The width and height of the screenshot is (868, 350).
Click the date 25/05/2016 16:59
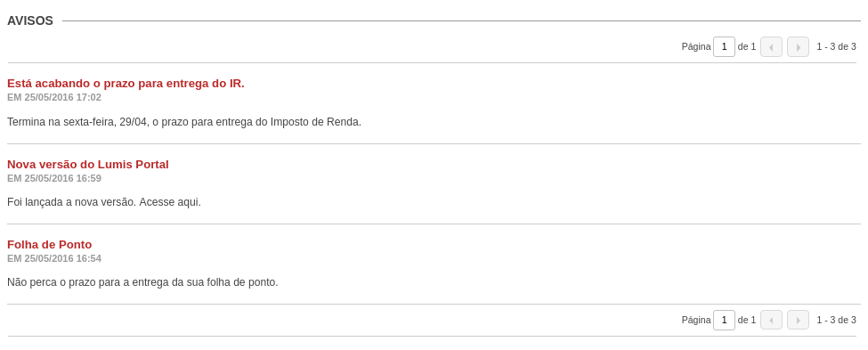point(62,178)
